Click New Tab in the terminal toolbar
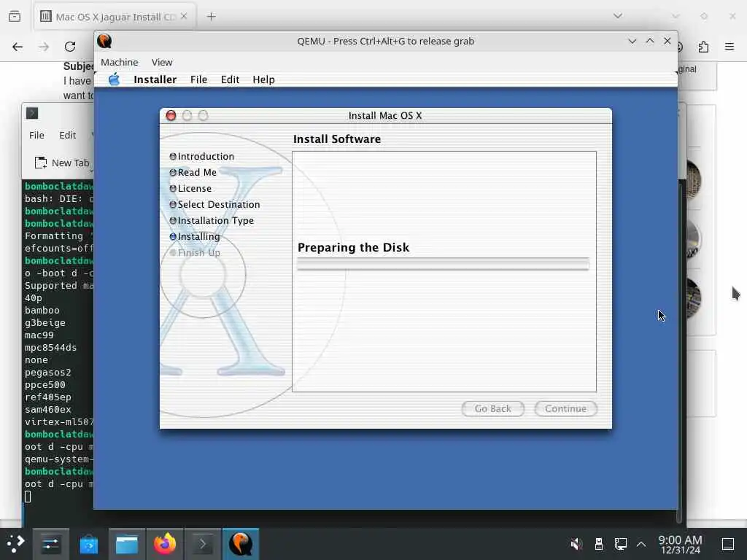The height and width of the screenshot is (560, 747). [62, 163]
